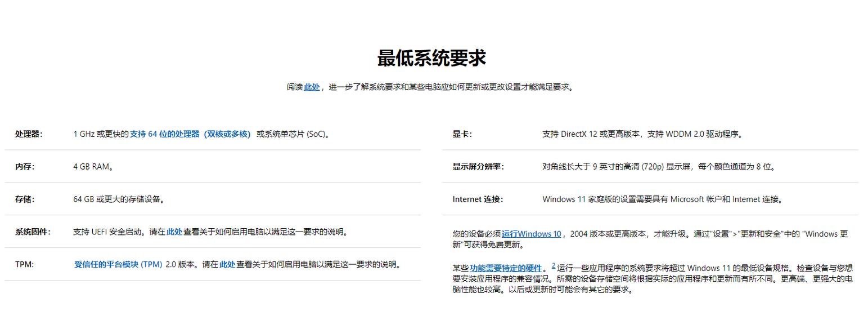Open 此处 link in 系统固件 row
Viewport: 868px width, 311px height.
[174, 232]
